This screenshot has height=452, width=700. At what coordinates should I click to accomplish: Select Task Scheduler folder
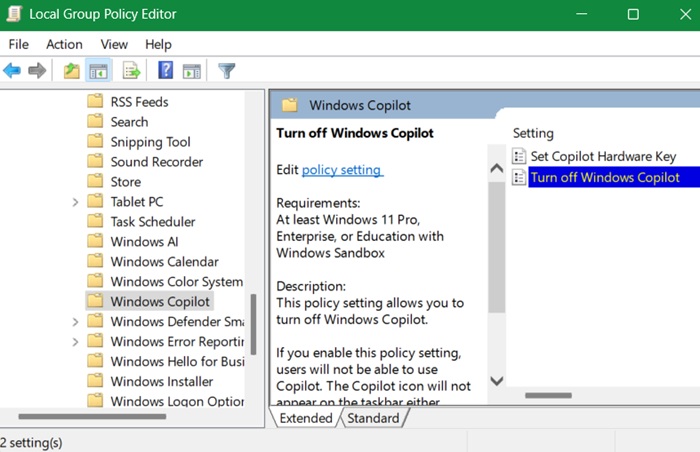[x=153, y=222]
